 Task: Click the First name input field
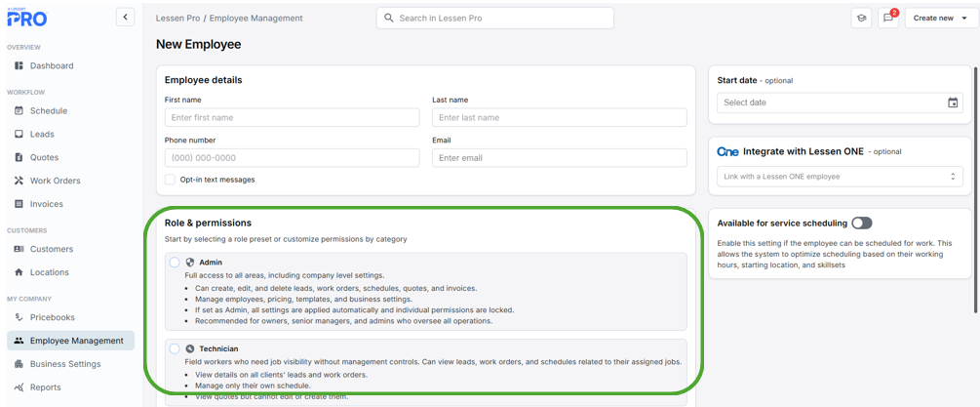[x=292, y=118]
